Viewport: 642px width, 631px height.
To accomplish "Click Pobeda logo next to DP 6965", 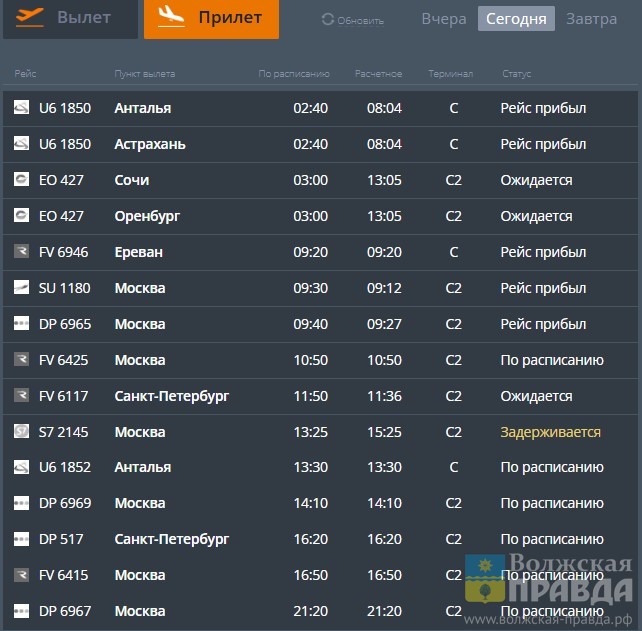I will [x=21, y=324].
